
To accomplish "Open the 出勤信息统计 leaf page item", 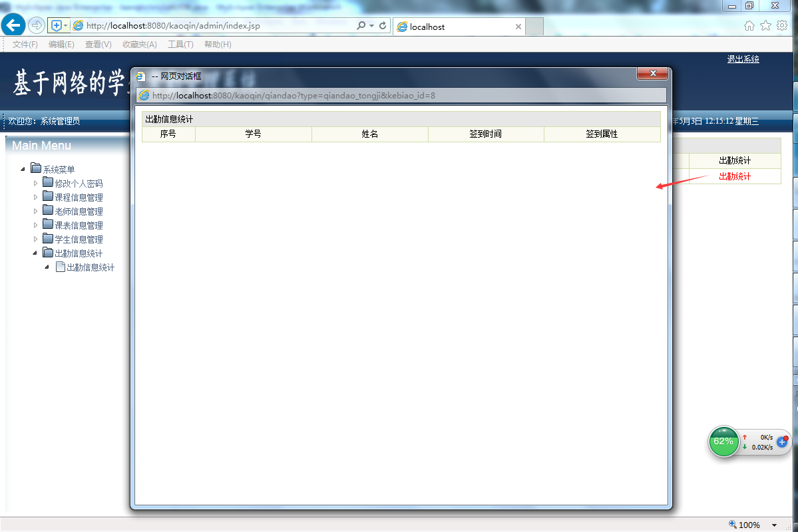I will click(x=91, y=267).
